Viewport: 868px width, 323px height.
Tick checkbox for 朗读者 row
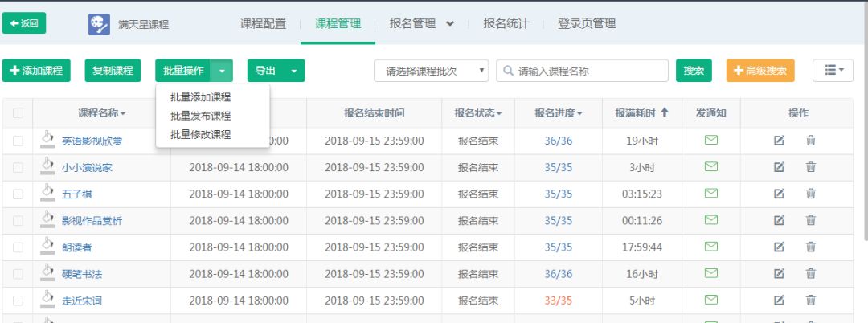pos(18,247)
